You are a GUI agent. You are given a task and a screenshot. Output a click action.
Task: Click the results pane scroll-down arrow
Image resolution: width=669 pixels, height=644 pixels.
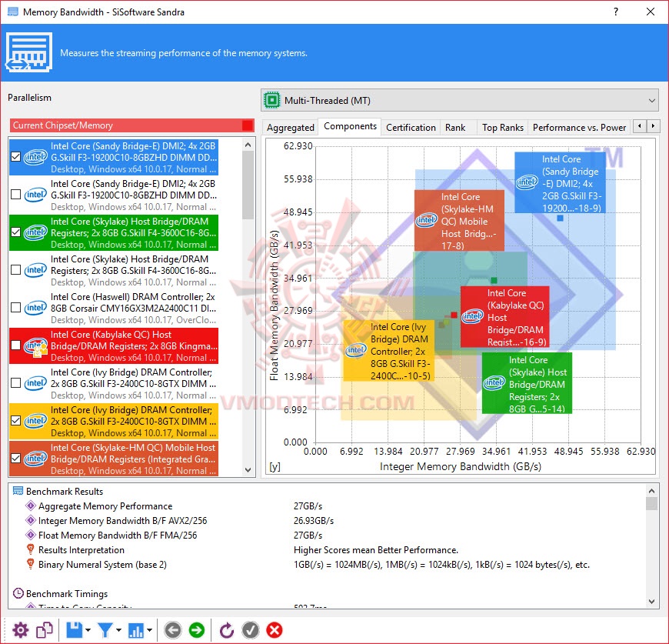pyautogui.click(x=651, y=602)
